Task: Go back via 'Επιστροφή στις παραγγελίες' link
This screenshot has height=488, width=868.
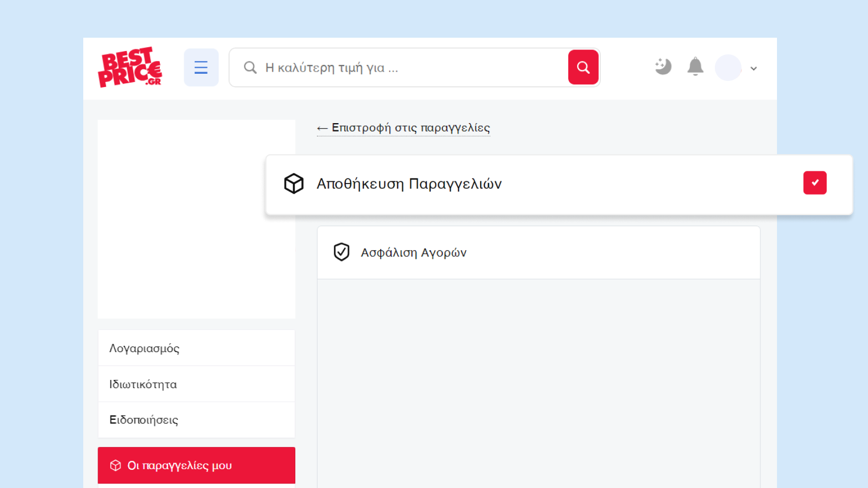Action: [x=403, y=128]
